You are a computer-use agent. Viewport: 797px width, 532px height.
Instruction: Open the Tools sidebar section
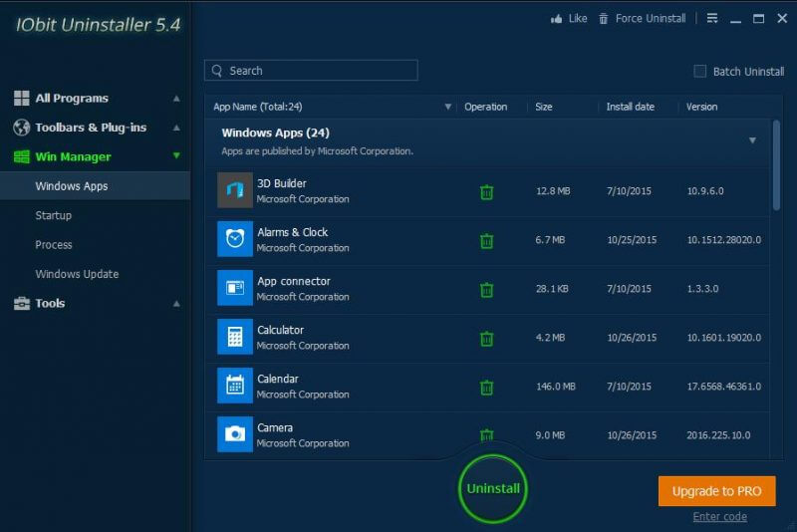[x=50, y=303]
